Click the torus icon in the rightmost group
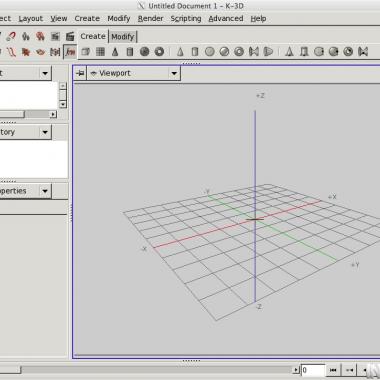The width and height of the screenshot is (380, 380). 348,52
